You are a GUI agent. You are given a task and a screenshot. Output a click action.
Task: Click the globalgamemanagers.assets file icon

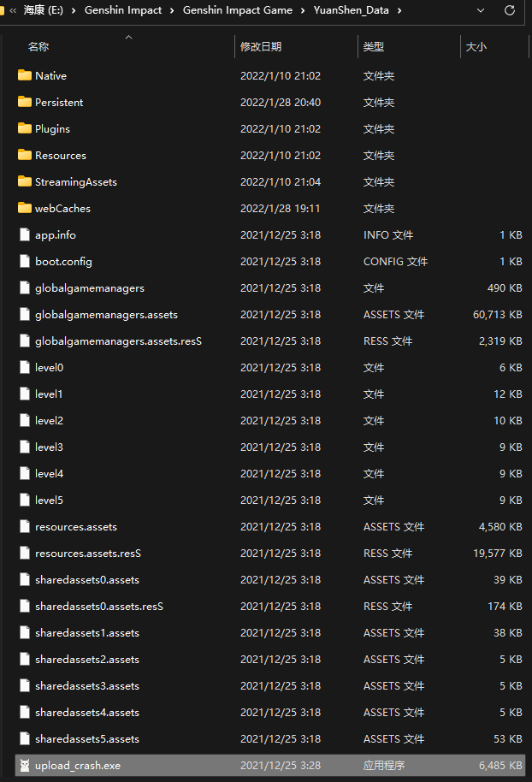pos(25,314)
